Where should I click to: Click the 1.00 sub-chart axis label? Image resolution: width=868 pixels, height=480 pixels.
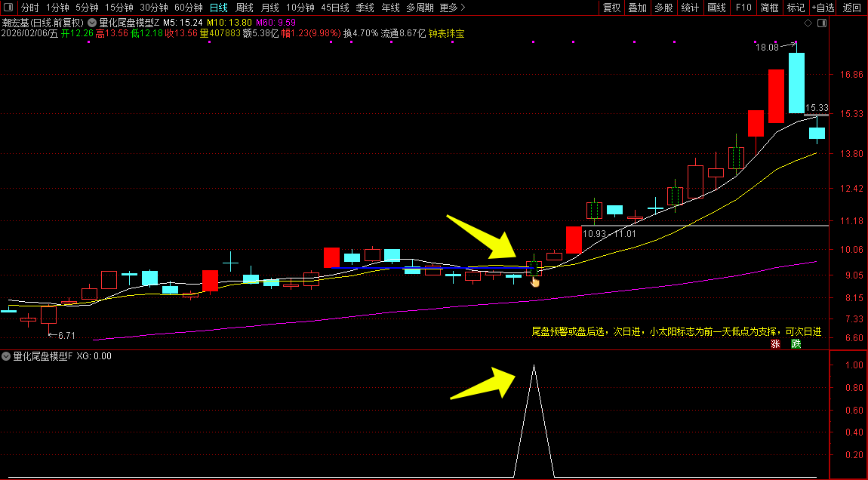(854, 365)
